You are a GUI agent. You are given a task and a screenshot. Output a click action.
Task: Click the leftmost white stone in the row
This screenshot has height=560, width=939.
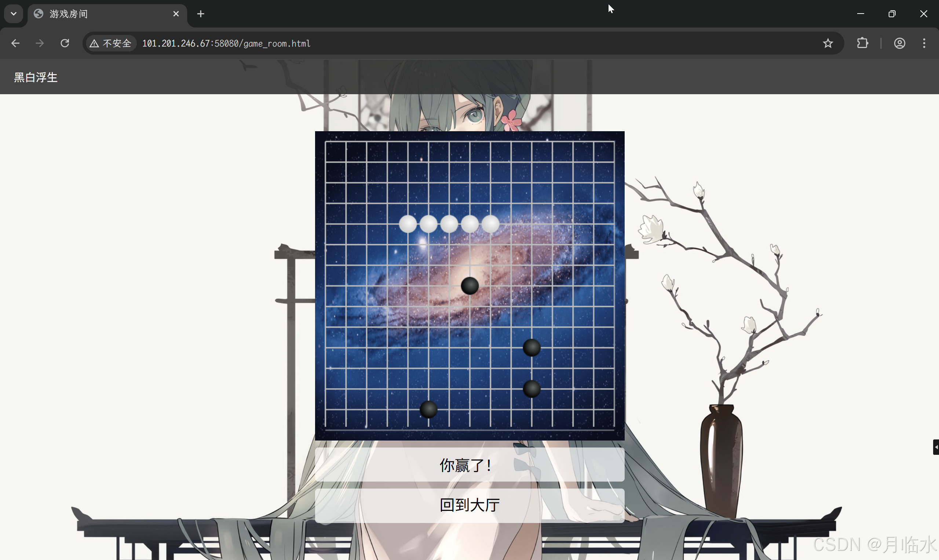[x=408, y=224]
